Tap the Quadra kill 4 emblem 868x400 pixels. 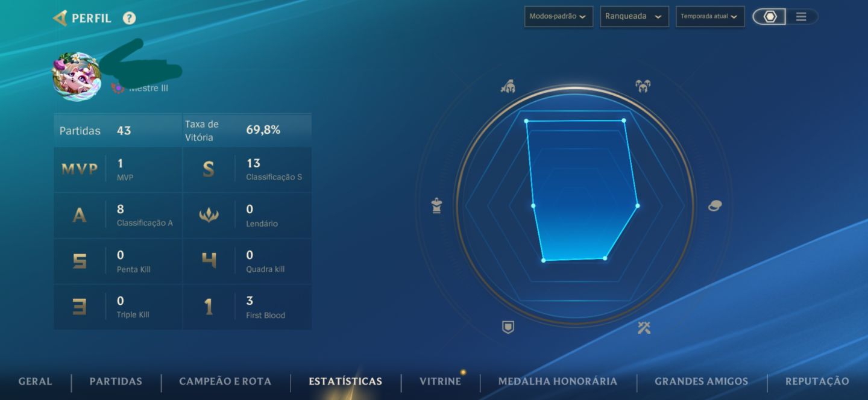209,261
